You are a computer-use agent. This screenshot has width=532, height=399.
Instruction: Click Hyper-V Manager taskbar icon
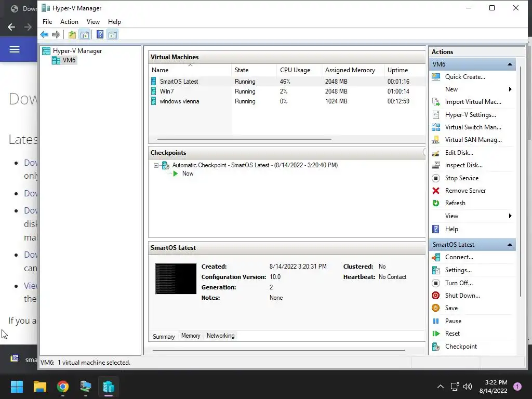[x=109, y=387]
